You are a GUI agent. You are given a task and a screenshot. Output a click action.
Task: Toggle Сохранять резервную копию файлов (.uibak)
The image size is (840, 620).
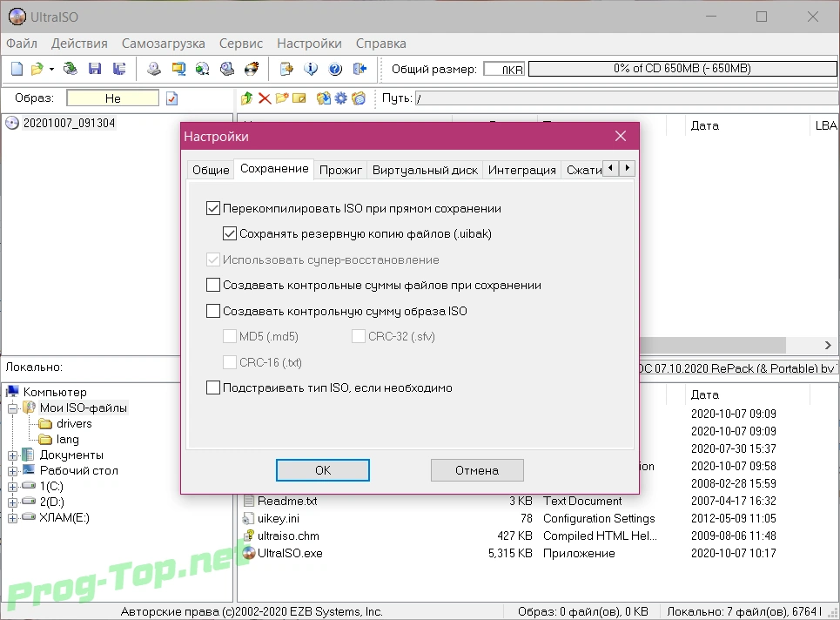(230, 233)
